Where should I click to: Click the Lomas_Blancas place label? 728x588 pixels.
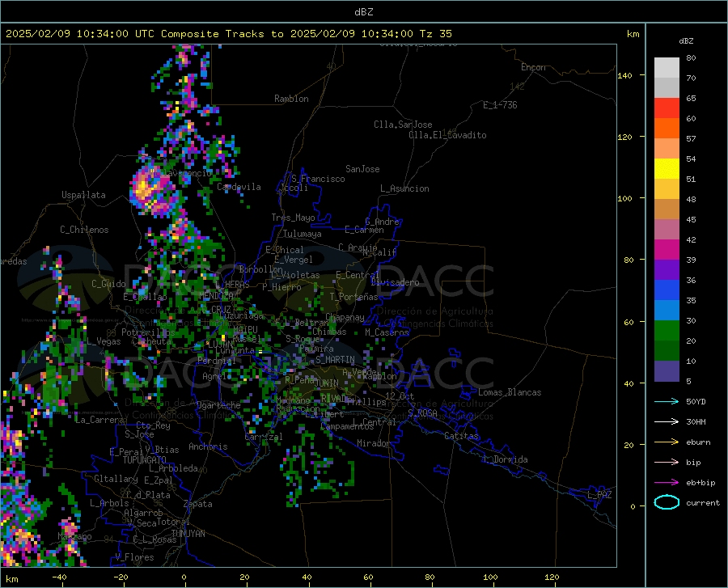click(510, 392)
